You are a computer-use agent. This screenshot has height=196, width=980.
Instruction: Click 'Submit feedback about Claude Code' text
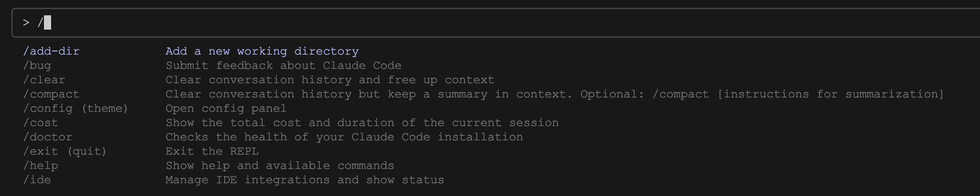tap(284, 65)
